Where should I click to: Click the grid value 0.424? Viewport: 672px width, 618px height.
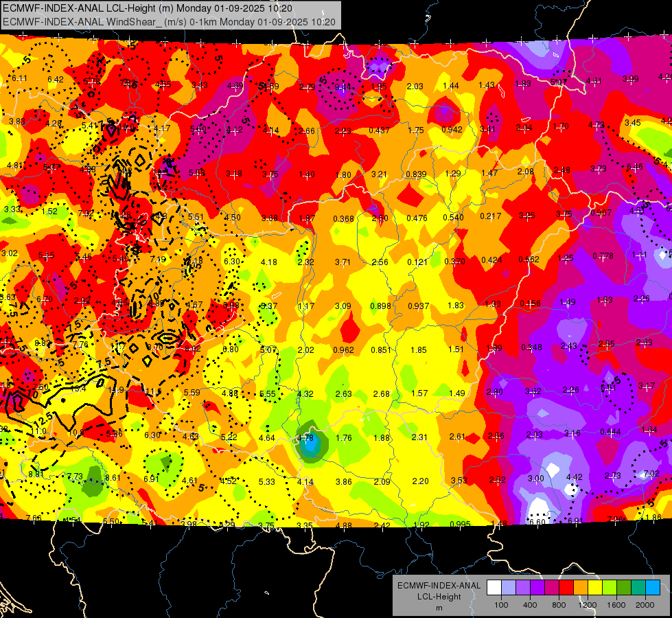point(491,260)
